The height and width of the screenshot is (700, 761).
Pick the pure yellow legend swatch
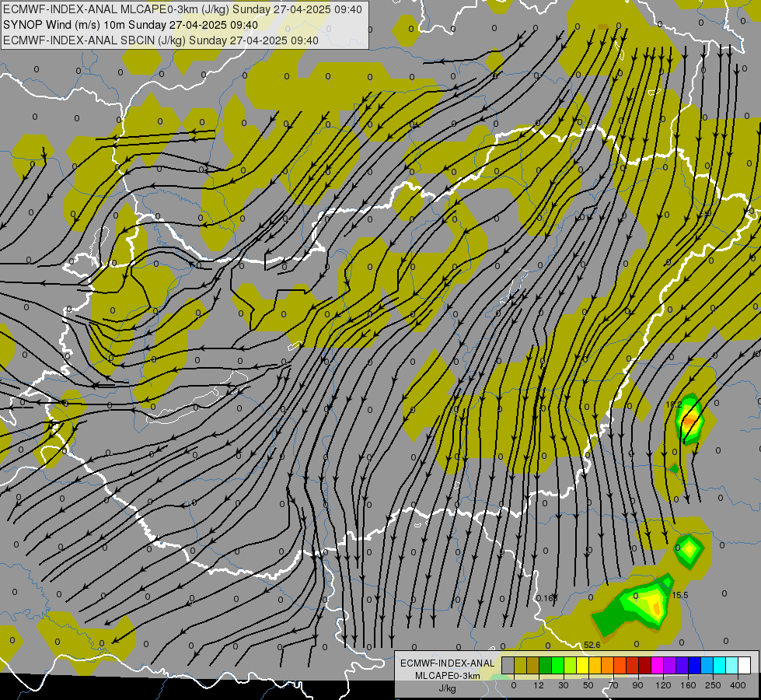click(583, 665)
